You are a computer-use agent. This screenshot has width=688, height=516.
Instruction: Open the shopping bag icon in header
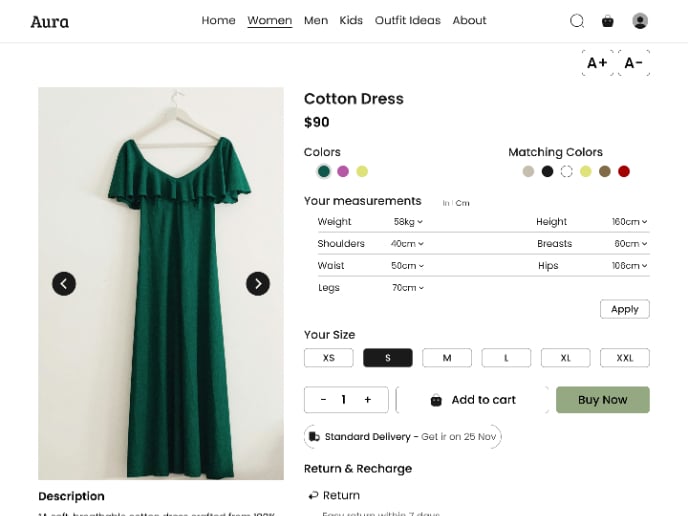point(608,21)
